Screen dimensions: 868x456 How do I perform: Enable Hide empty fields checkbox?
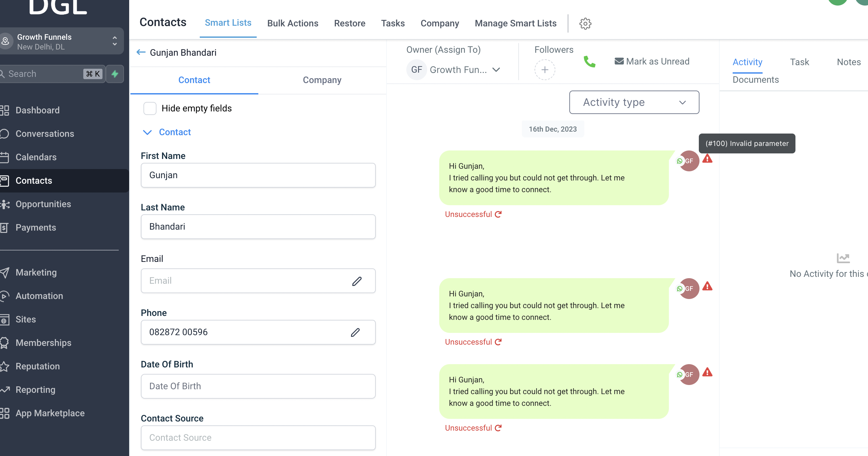click(x=150, y=108)
